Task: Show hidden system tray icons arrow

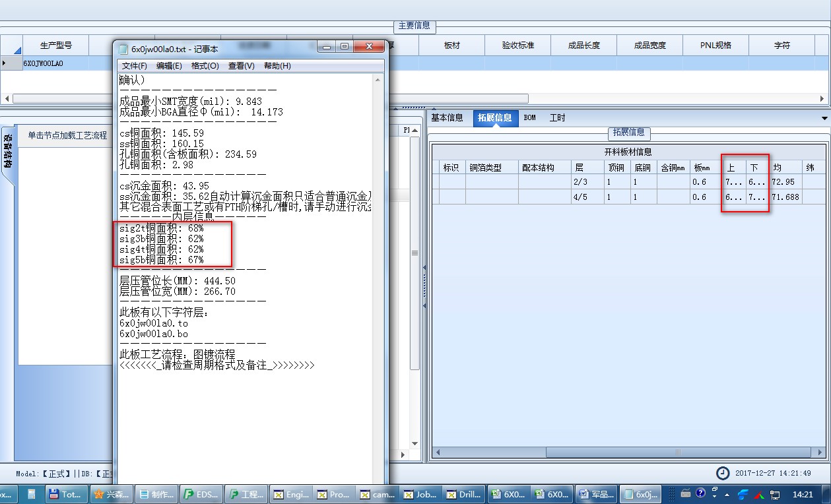Action: pyautogui.click(x=727, y=494)
